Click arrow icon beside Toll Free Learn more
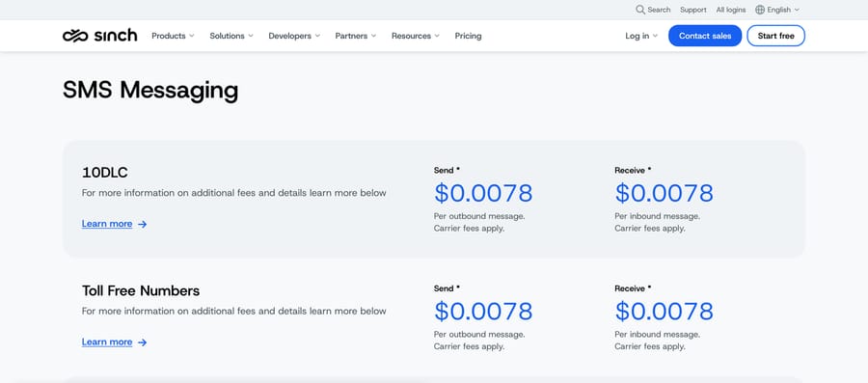Viewport: 868px width, 383px height. [143, 342]
